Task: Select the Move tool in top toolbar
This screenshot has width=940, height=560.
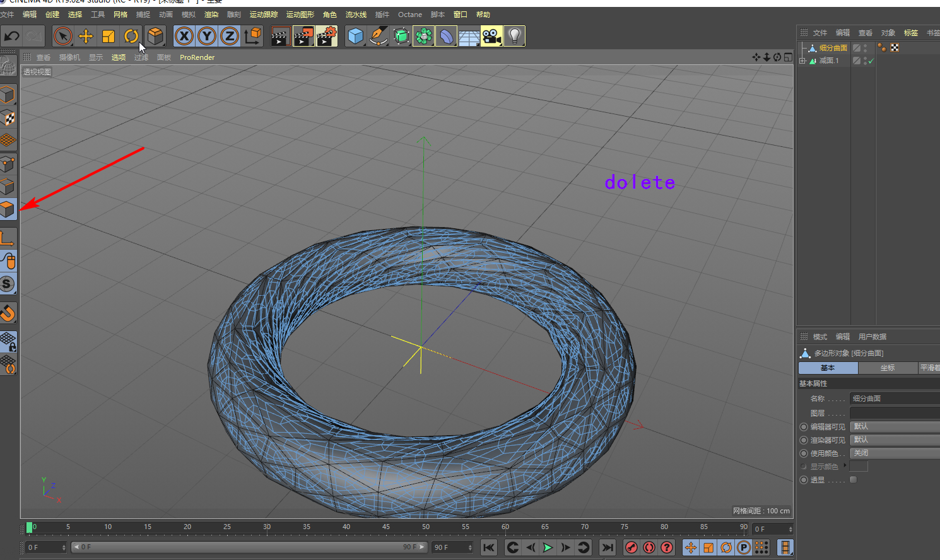Action: pyautogui.click(x=85, y=36)
